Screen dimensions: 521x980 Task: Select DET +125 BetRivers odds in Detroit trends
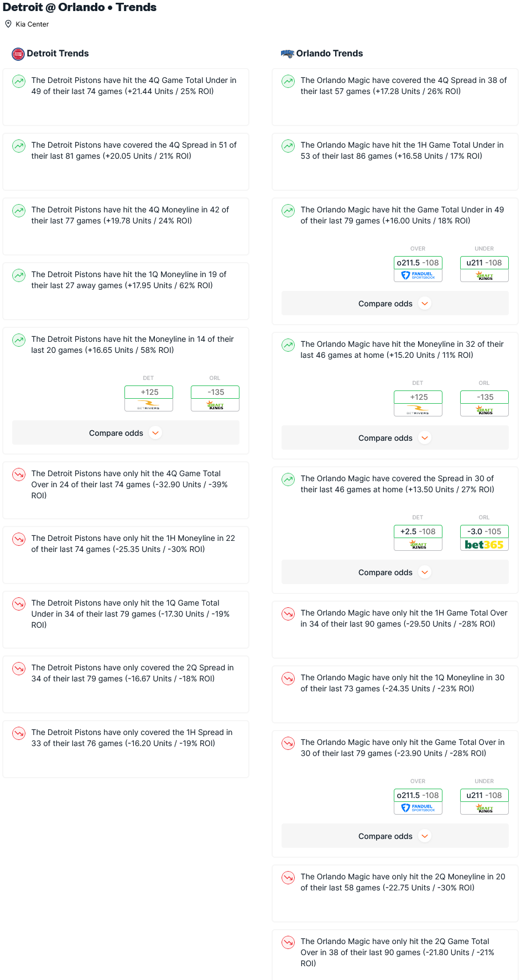pyautogui.click(x=149, y=398)
